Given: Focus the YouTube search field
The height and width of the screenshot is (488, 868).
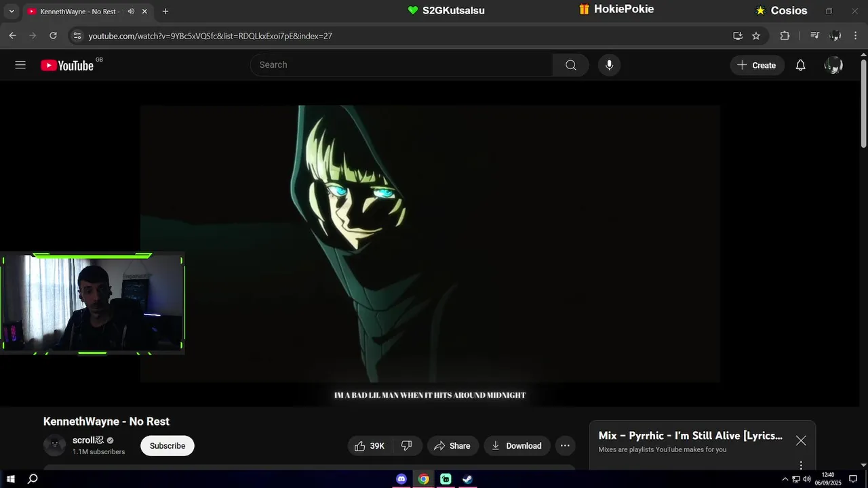Looking at the screenshot, I should tap(401, 65).
